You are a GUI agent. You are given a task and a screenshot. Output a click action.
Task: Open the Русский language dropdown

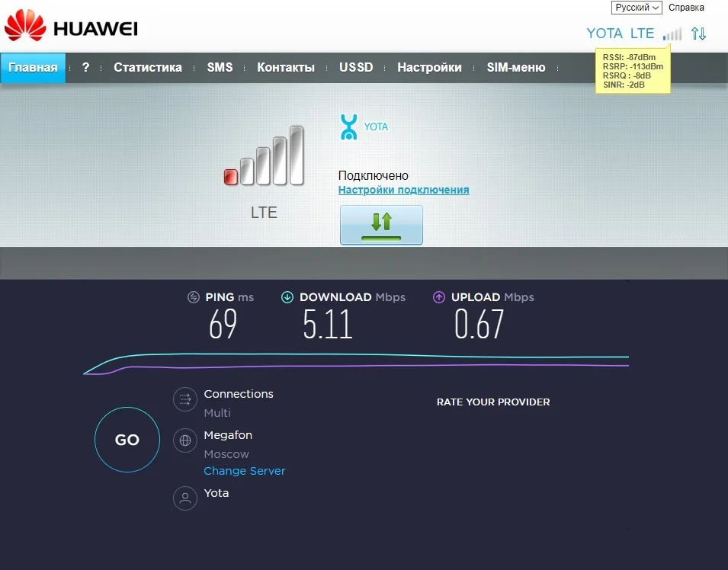point(637,8)
